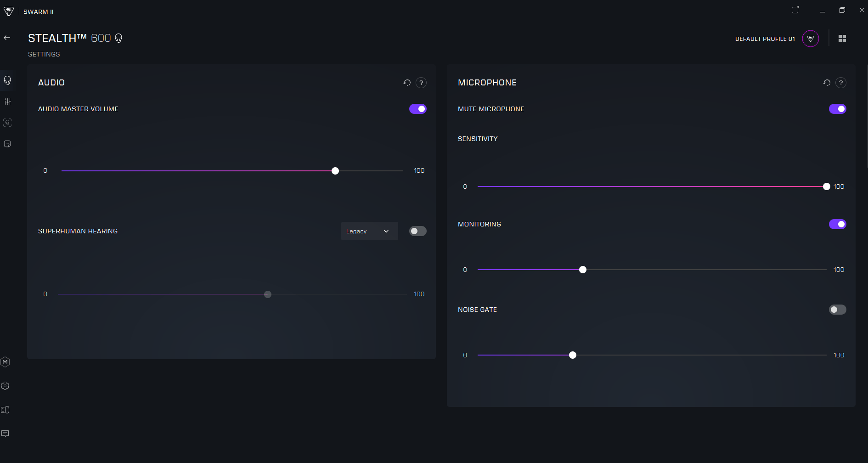Click the MICROPHONE panel heading
The height and width of the screenshot is (463, 868).
pos(487,83)
